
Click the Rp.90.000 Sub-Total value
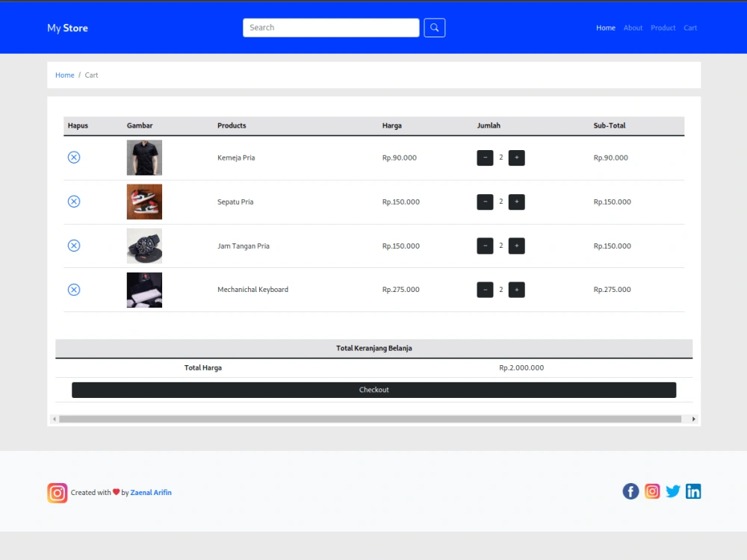611,158
